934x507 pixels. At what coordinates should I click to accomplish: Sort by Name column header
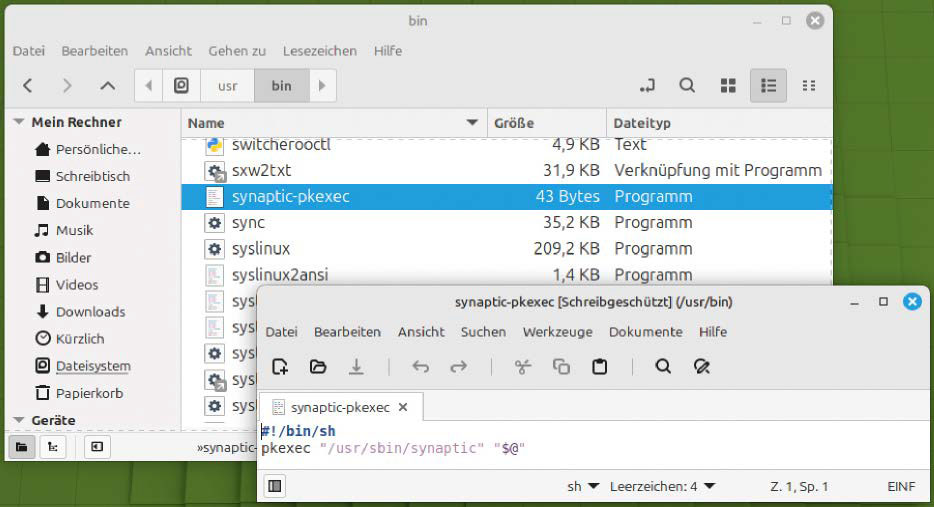point(334,123)
